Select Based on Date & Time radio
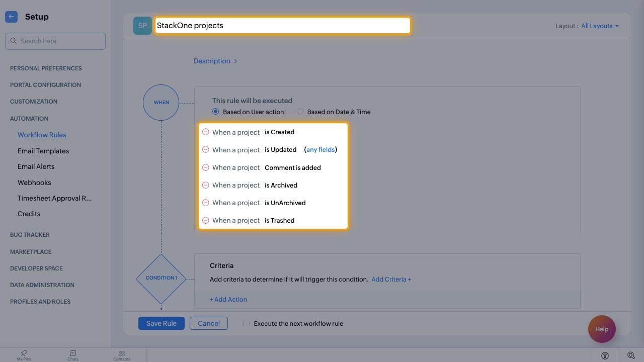This screenshot has width=644, height=362. pos(300,112)
